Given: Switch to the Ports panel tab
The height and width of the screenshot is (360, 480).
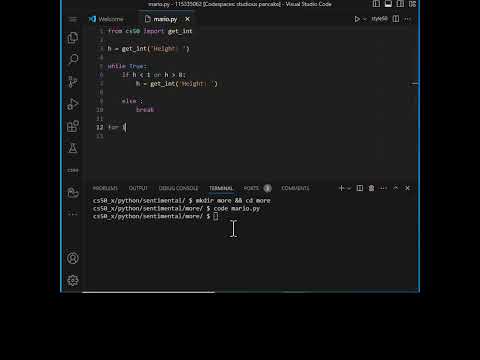Looking at the screenshot, I should tap(251, 188).
